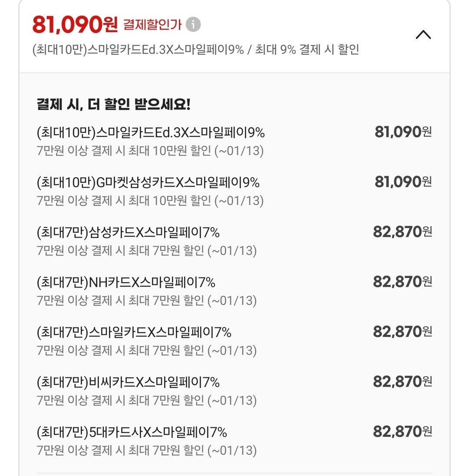Pick the (최대7만)스마일카드X스마일페이7% discount row
Screen dimensions: 469x476
[134, 332]
